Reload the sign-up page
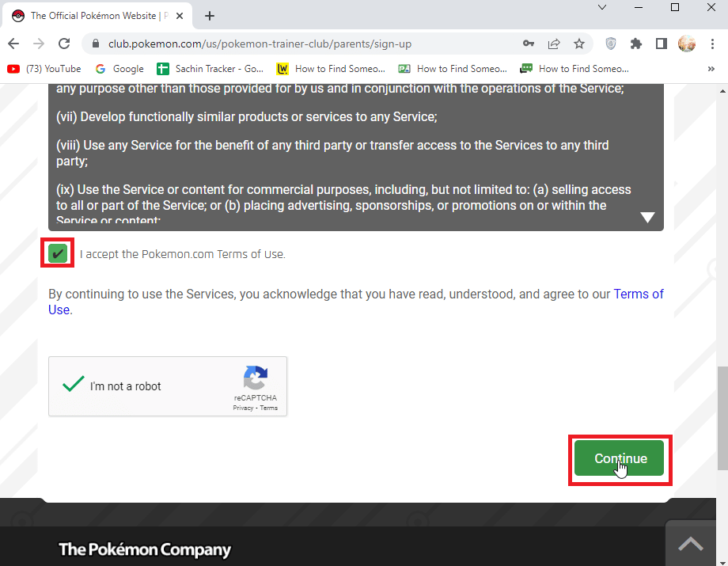 click(x=65, y=44)
